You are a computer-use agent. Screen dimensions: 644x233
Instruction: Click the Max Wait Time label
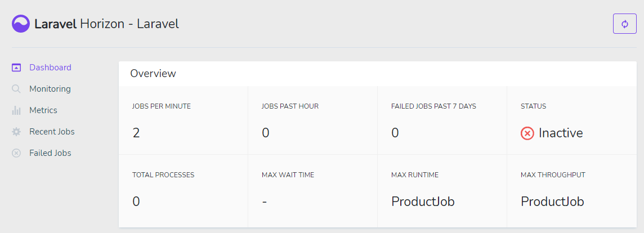pyautogui.click(x=288, y=174)
